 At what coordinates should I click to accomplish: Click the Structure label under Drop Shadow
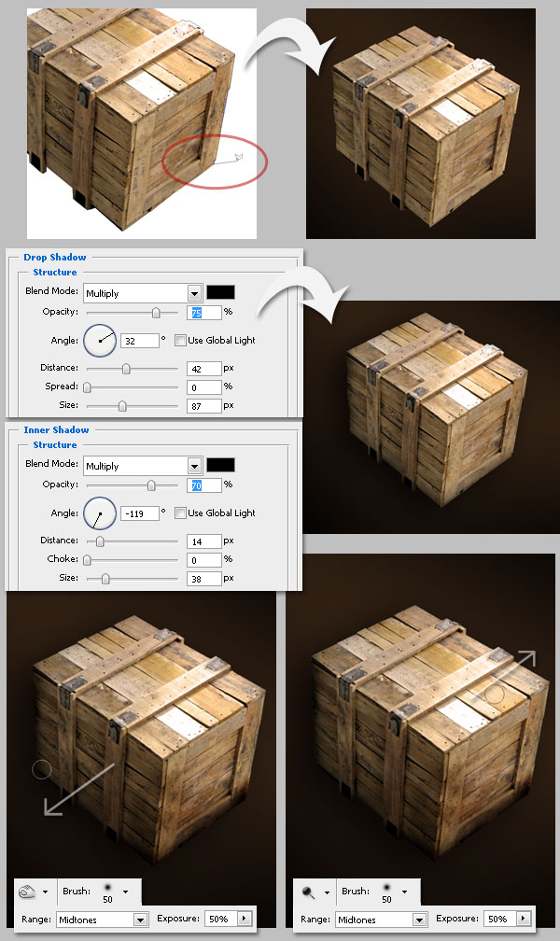point(55,272)
